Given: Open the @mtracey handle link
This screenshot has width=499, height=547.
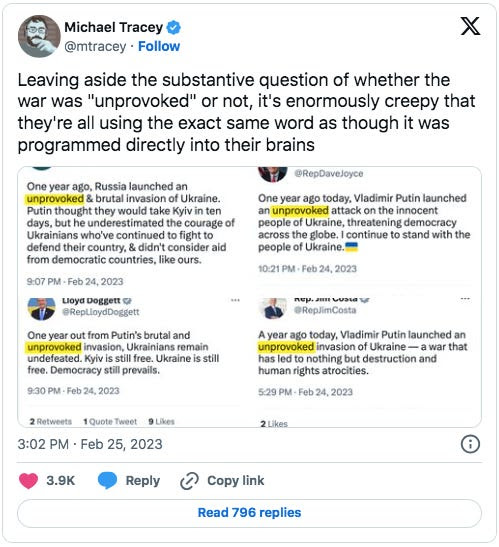Looking at the screenshot, I should point(95,46).
